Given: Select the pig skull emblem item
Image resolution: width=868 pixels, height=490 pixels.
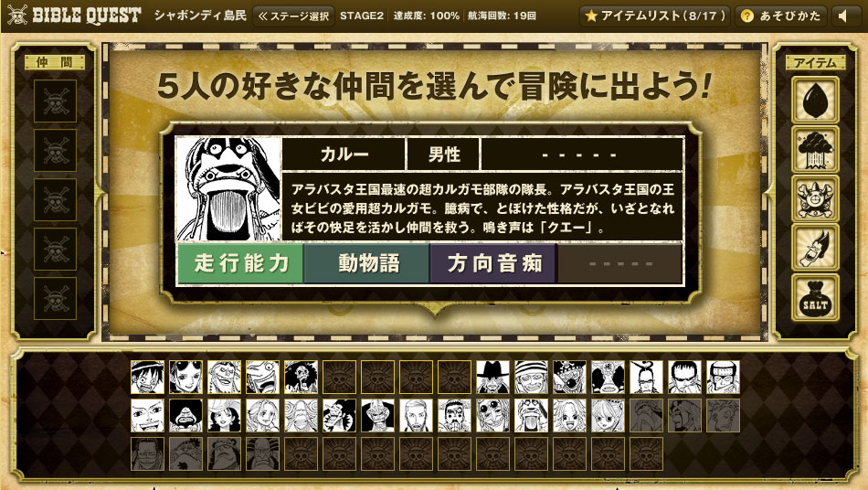Looking at the screenshot, I should 815,198.
